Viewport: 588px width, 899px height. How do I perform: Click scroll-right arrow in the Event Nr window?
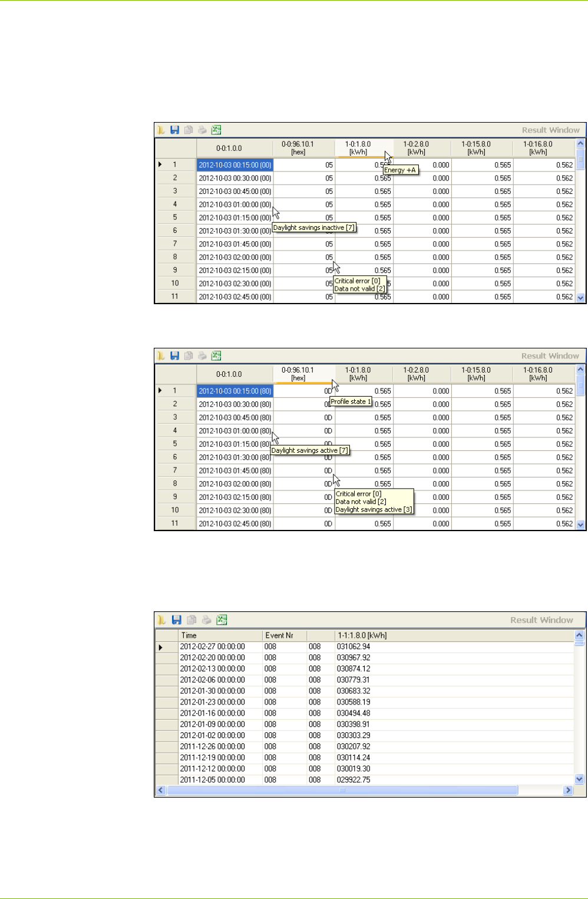(x=568, y=790)
